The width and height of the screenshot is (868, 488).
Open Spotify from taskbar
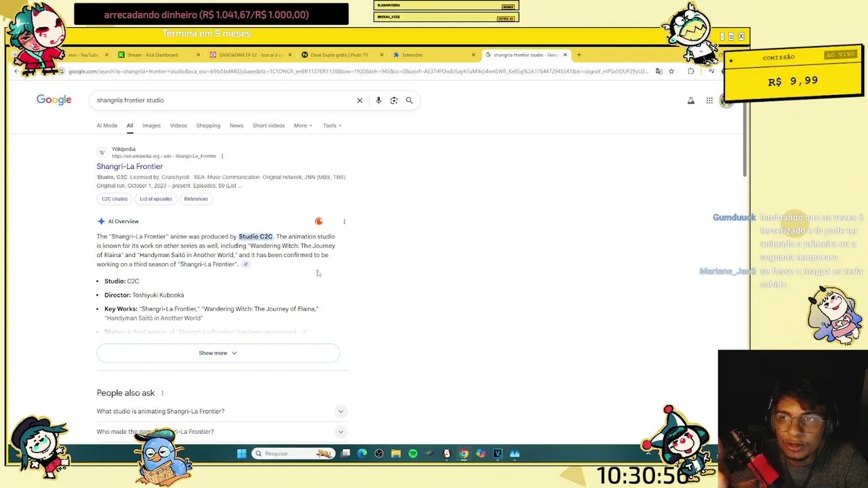pos(413,453)
